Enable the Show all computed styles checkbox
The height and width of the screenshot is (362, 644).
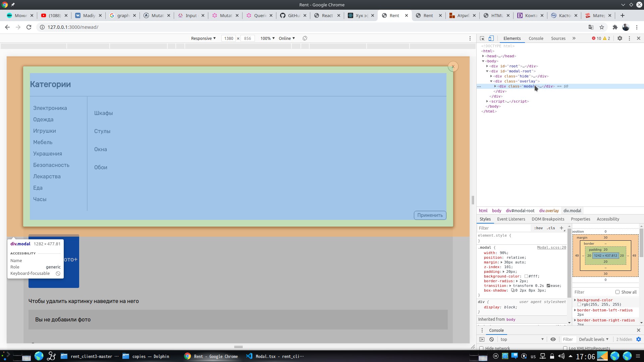[618, 292]
